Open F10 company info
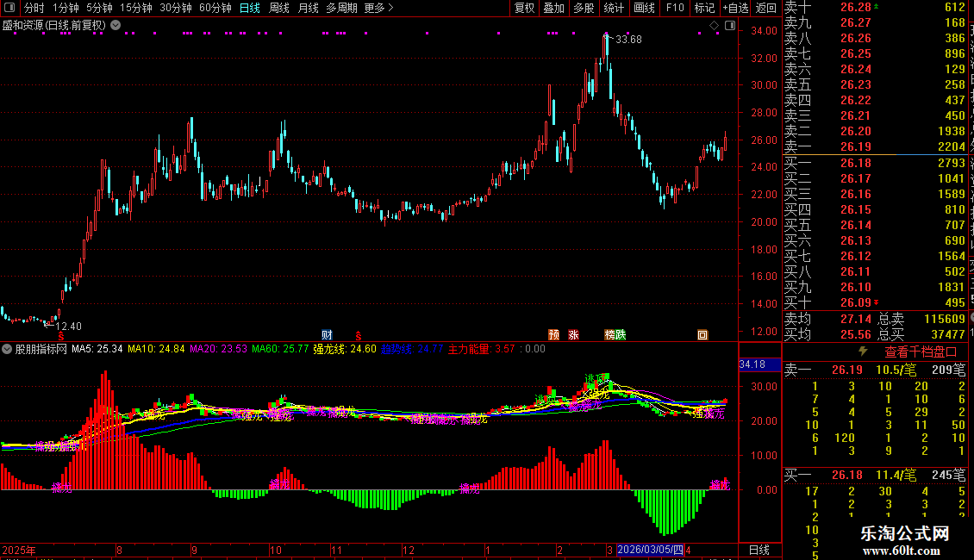Image resolution: width=974 pixels, height=560 pixels. [675, 8]
